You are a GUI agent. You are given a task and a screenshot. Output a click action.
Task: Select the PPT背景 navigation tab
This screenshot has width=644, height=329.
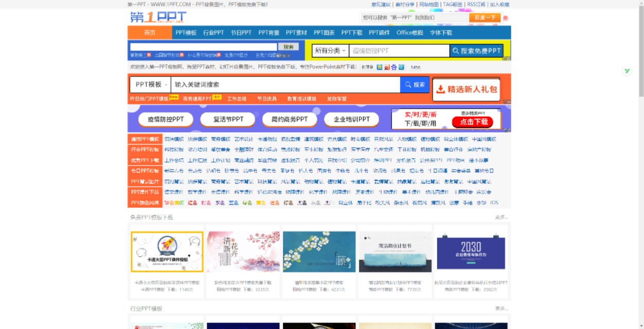tap(270, 32)
